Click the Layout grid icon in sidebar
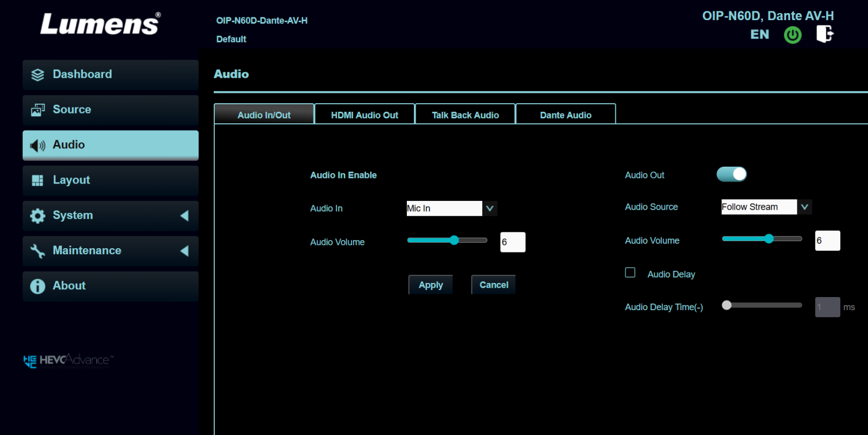This screenshot has width=868, height=435. coord(37,181)
